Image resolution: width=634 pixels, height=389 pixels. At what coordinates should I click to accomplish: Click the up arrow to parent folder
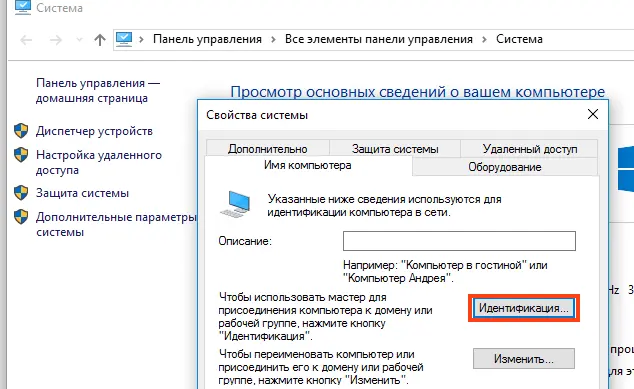pos(99,40)
